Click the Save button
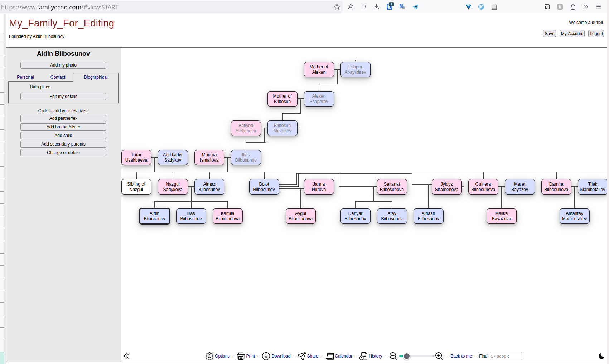The image size is (609, 364). tap(550, 34)
